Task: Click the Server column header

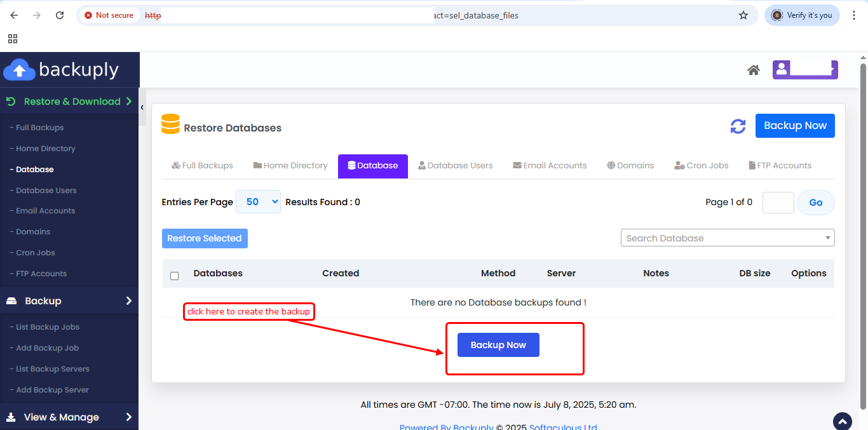Action: 561,273
